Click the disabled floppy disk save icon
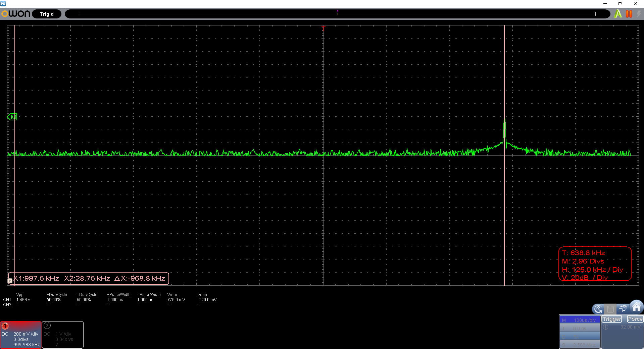Viewport: 644px width, 349px height. (610, 309)
